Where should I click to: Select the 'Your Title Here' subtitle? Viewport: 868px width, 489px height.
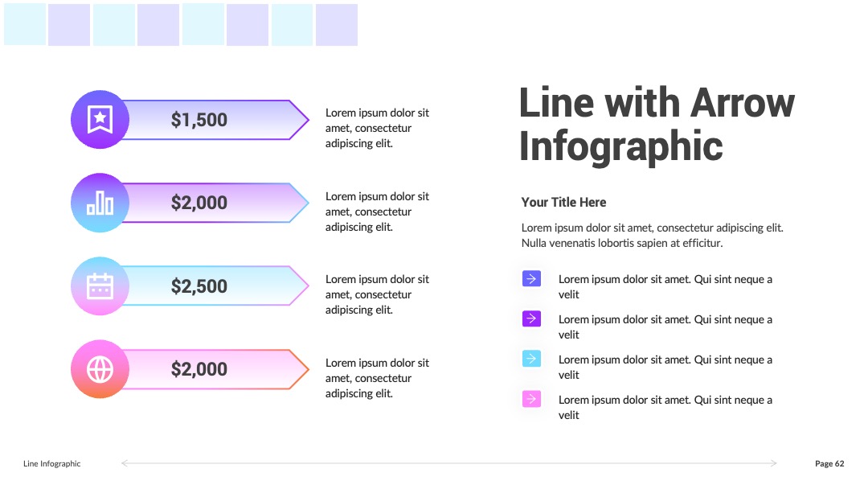click(x=563, y=202)
